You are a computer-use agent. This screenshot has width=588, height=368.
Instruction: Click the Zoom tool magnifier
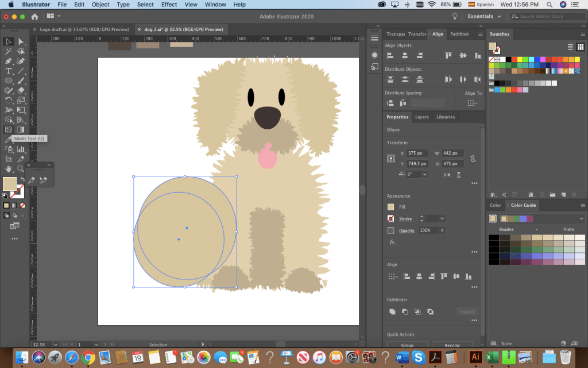21,168
